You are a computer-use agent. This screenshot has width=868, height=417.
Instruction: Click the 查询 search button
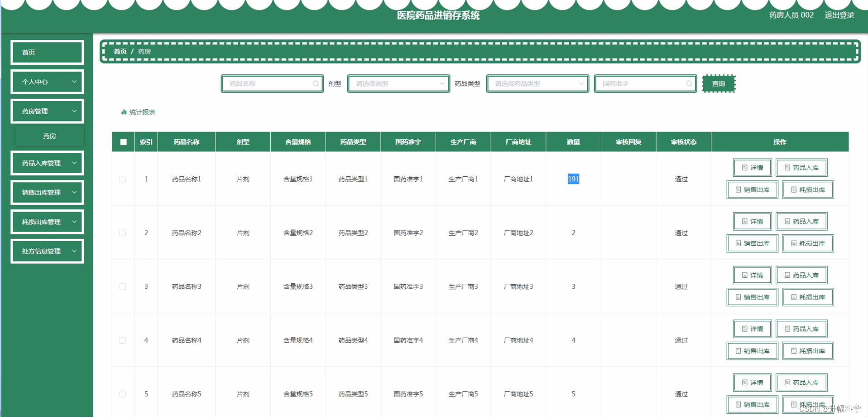718,83
